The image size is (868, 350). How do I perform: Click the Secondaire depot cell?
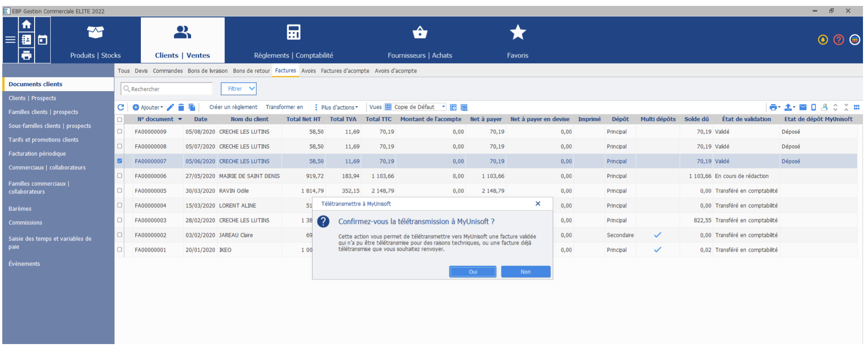coord(620,235)
